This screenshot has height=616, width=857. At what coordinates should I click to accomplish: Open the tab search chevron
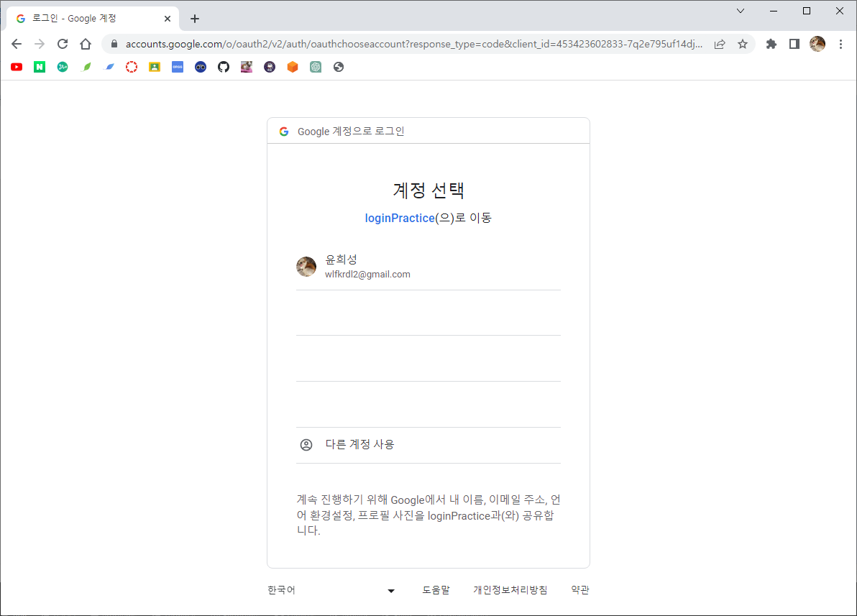(741, 11)
